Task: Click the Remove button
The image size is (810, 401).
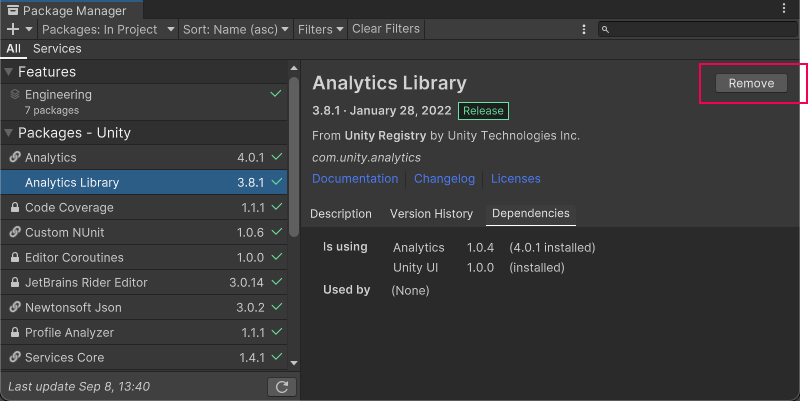Action: click(x=751, y=84)
